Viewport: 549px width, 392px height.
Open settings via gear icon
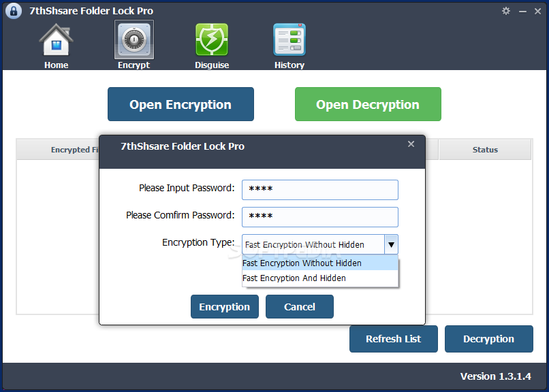[x=506, y=11]
